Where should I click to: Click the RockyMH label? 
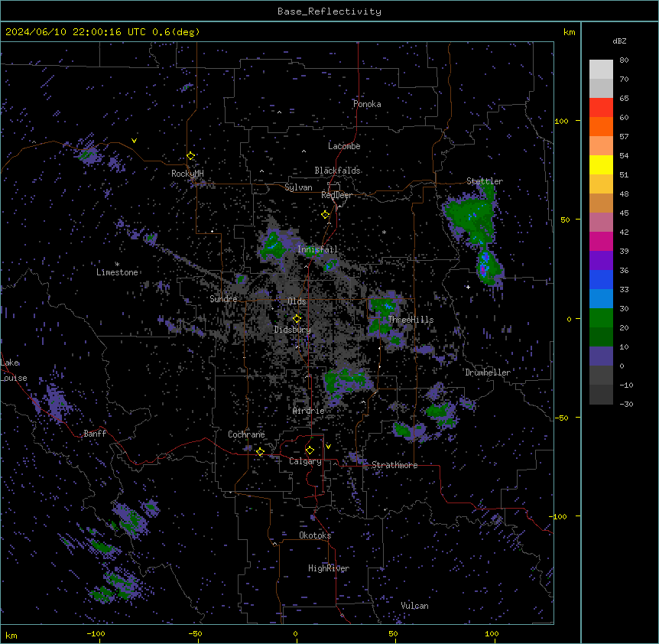(187, 174)
